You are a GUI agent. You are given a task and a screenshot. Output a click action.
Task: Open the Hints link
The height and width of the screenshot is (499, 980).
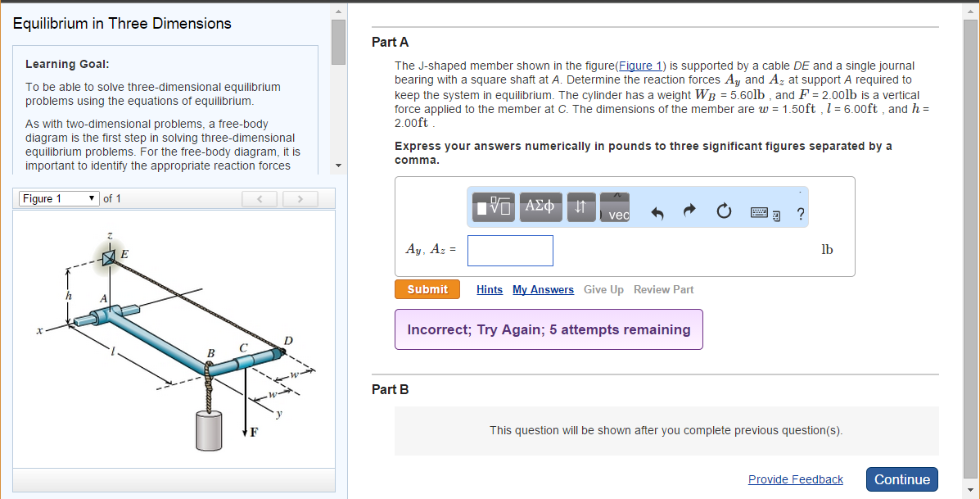click(489, 289)
